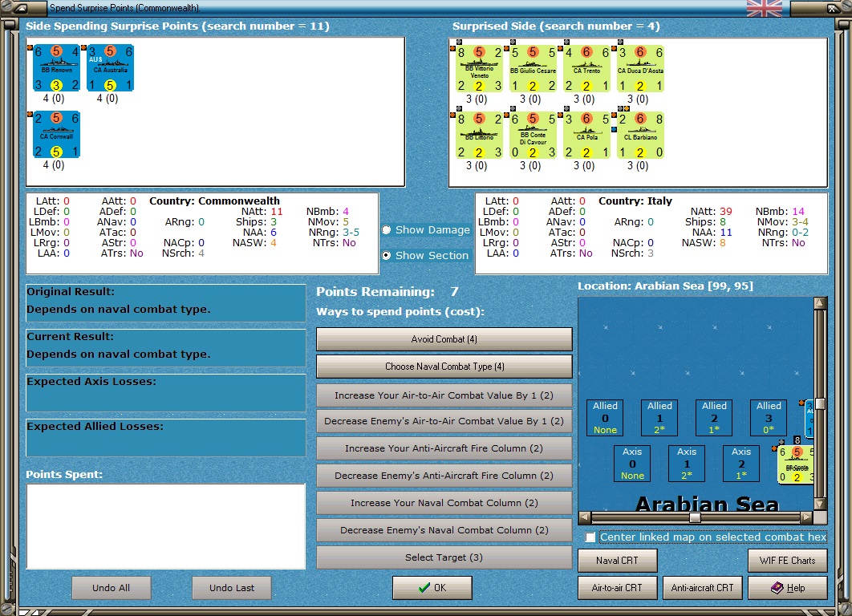Image resolution: width=852 pixels, height=616 pixels.
Task: Click the Allied 1 sea box
Action: pyautogui.click(x=659, y=417)
